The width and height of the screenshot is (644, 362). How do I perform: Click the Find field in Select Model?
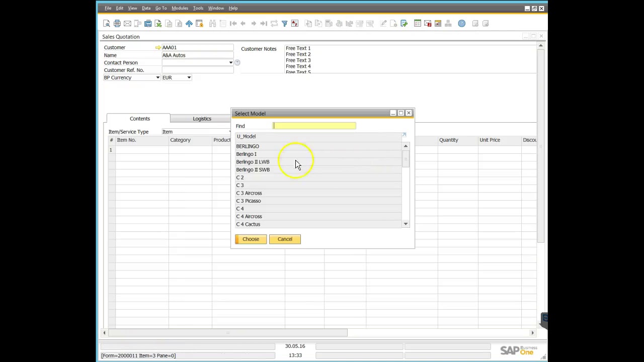314,126
